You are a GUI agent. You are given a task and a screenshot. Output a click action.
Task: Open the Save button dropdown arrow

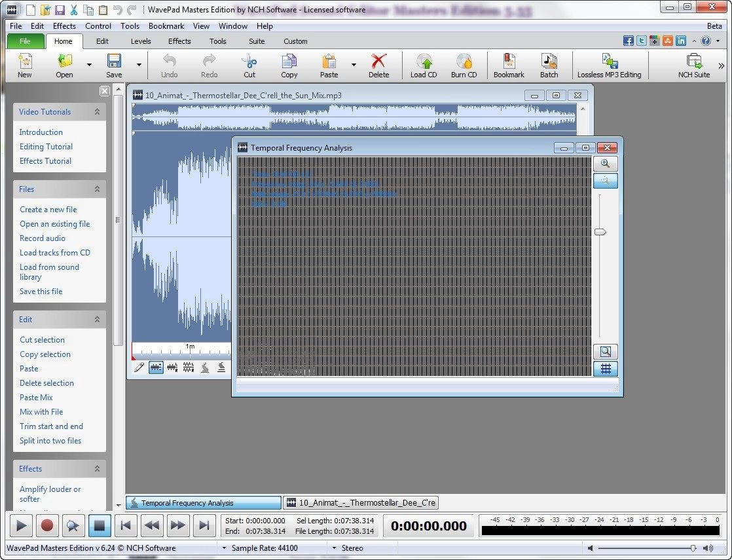click(139, 65)
